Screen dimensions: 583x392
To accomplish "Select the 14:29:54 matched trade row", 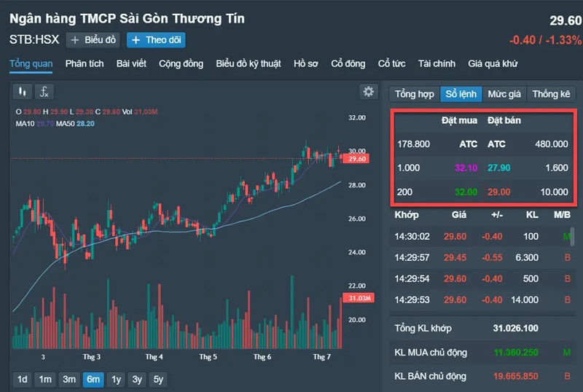I will click(x=482, y=278).
